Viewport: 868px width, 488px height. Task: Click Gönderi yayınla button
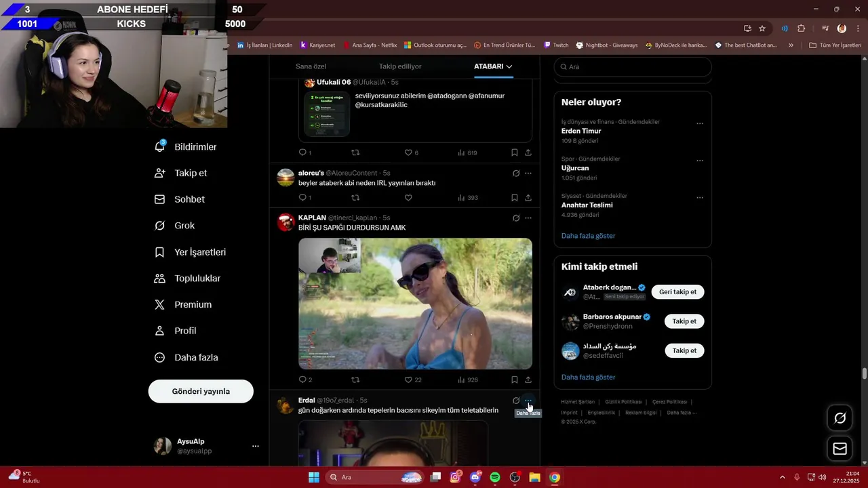click(201, 391)
